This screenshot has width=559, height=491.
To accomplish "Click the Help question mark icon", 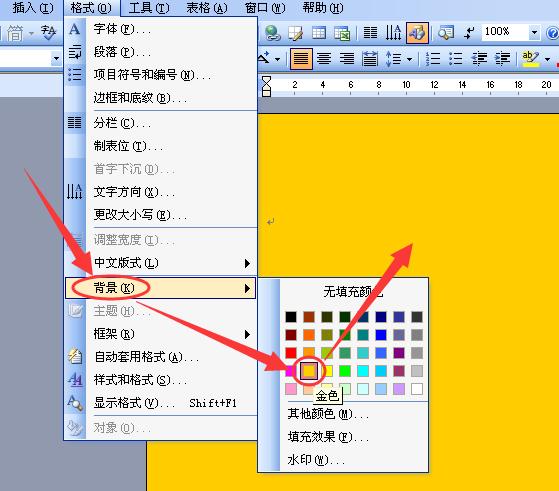I will (552, 33).
